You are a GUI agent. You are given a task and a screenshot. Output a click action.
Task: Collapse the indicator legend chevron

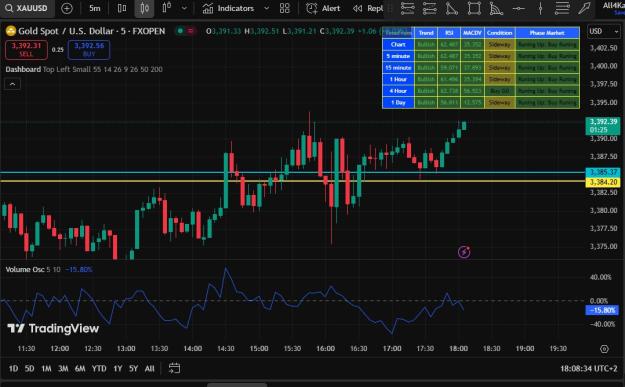pos(12,84)
